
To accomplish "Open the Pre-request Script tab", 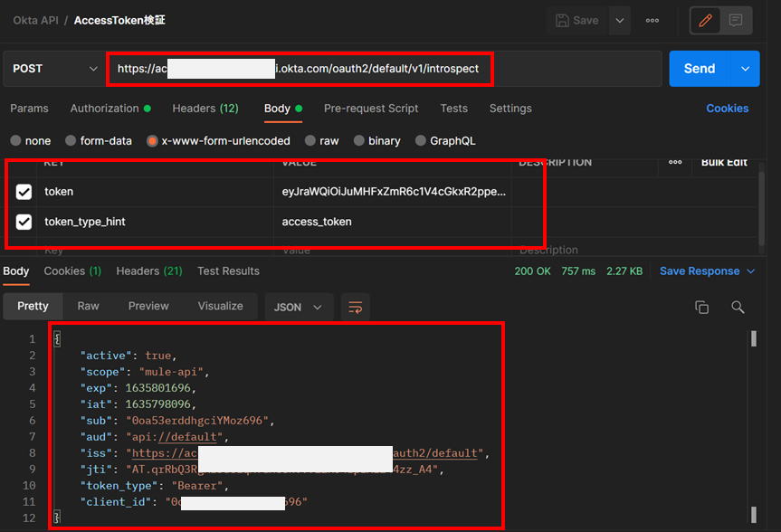I will click(371, 109).
